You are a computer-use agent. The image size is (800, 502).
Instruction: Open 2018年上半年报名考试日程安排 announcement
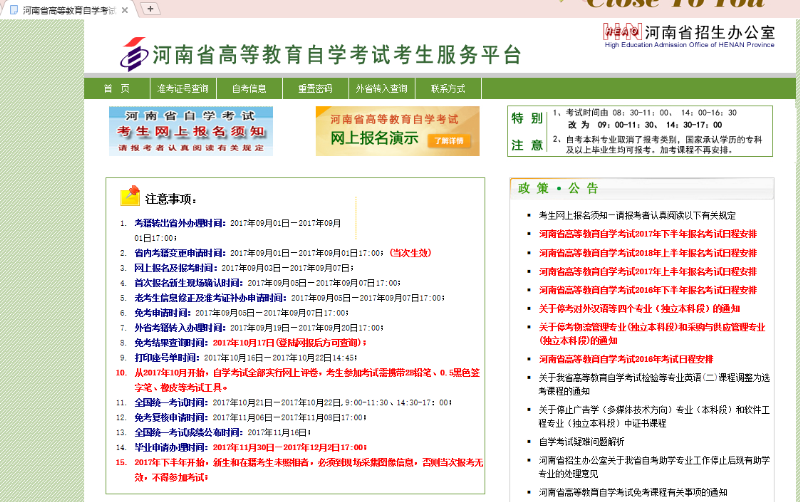click(648, 253)
